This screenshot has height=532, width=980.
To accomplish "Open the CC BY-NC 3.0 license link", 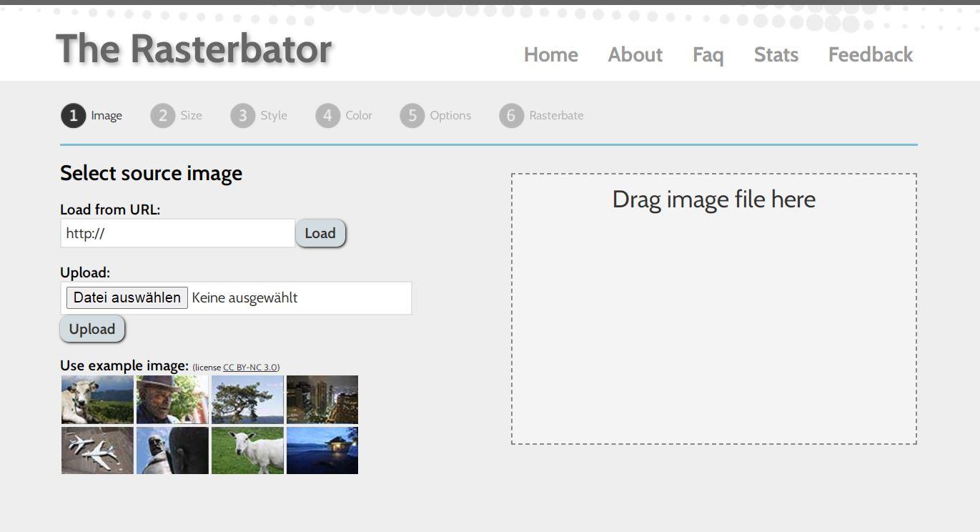I will coord(247,368).
